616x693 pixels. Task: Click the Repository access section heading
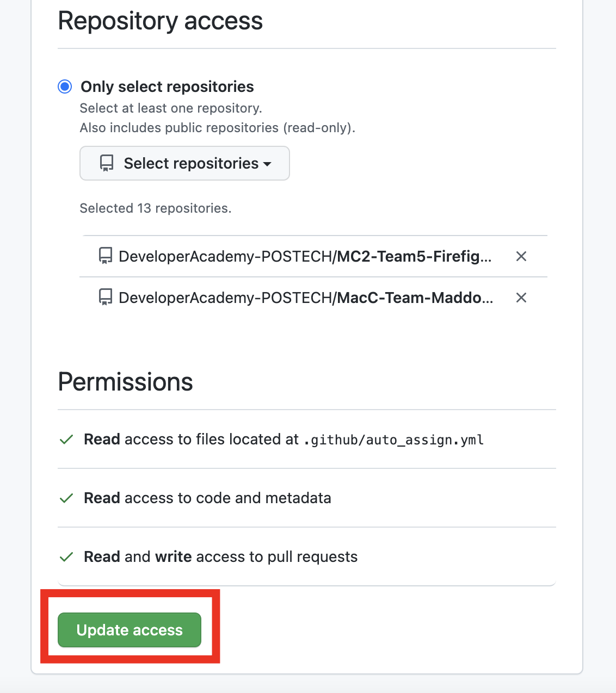tap(160, 21)
